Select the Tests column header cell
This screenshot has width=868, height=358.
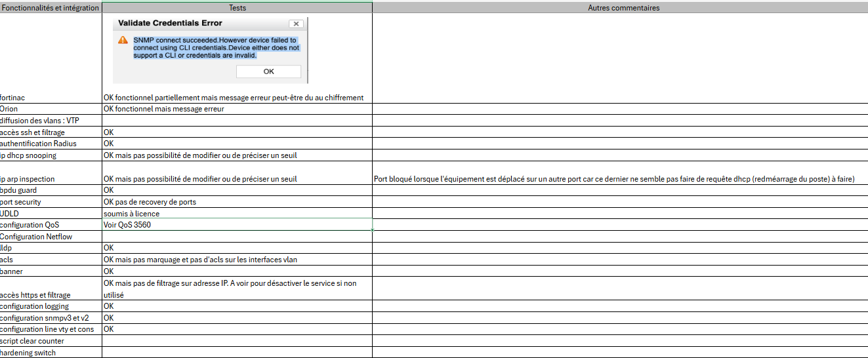pyautogui.click(x=237, y=8)
